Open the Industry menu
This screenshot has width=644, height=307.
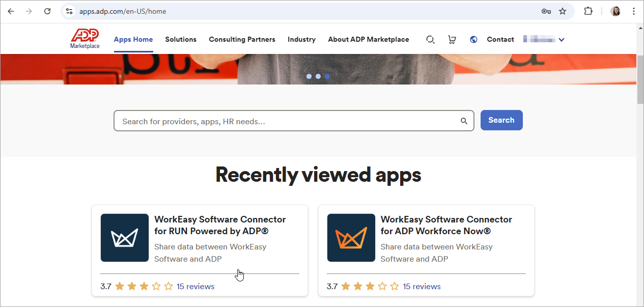click(x=301, y=39)
